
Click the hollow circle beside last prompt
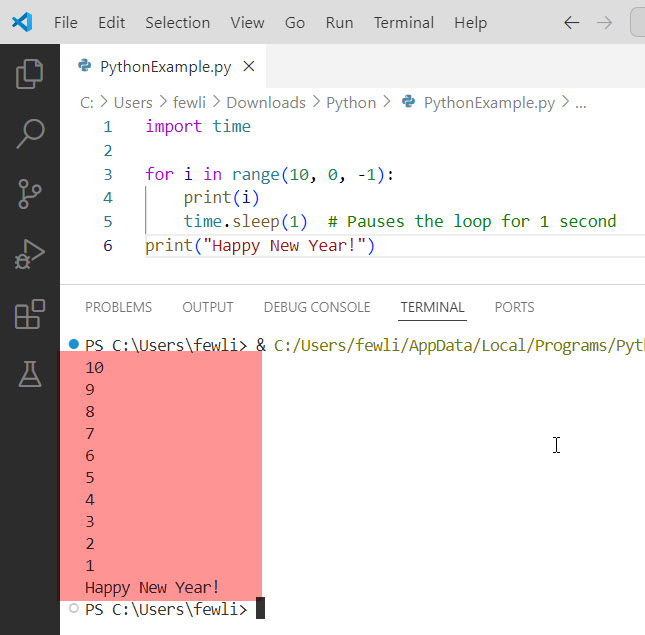pyautogui.click(x=74, y=608)
